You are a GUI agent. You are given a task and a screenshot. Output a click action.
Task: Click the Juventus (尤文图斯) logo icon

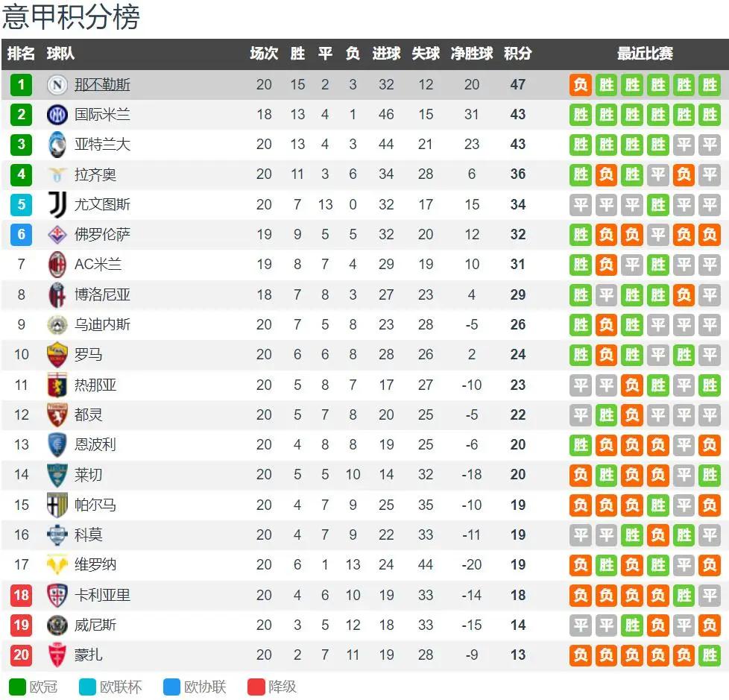57,204
